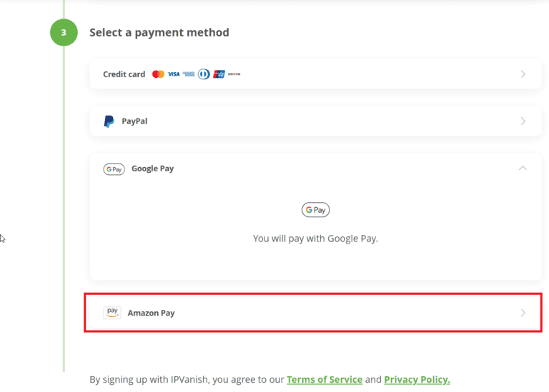Select the Credit card payment option
549x392 pixels.
point(124,74)
